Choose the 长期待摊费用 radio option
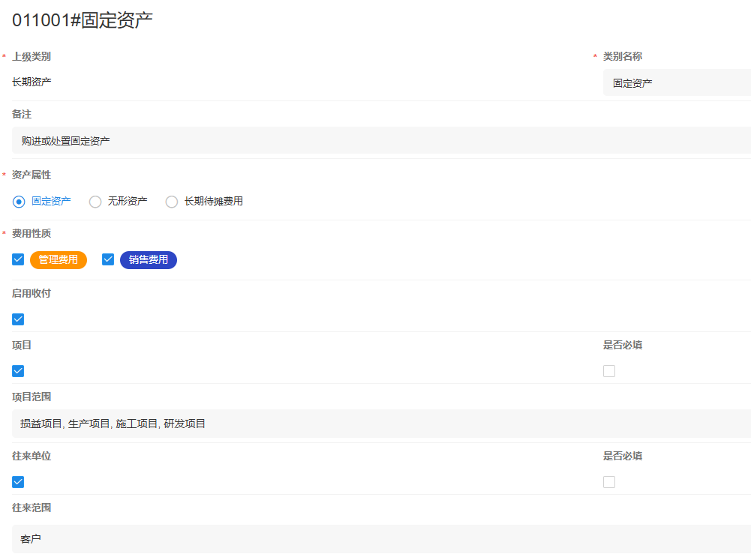 click(172, 202)
